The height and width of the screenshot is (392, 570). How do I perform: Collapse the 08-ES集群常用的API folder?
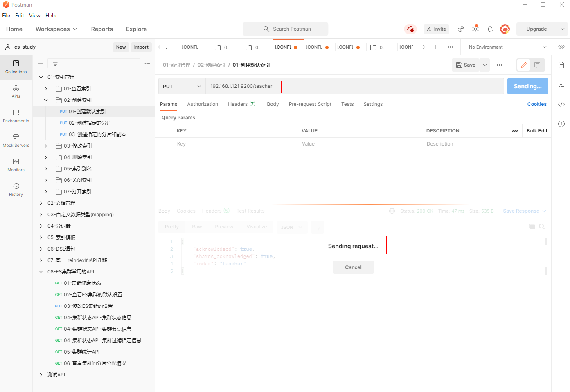click(x=41, y=272)
